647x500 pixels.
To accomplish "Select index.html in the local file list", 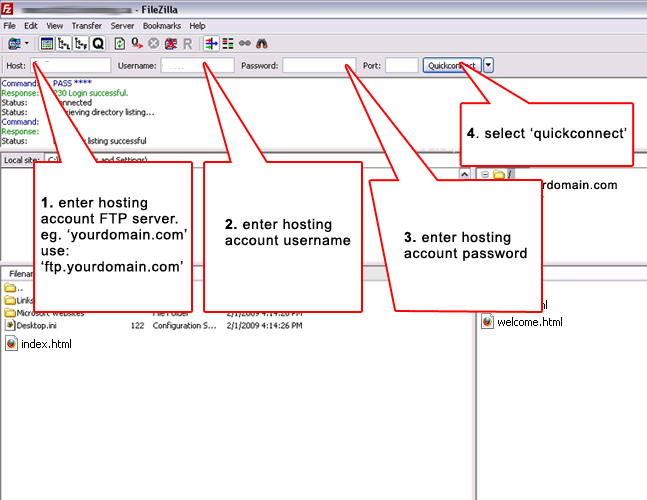I will point(46,344).
